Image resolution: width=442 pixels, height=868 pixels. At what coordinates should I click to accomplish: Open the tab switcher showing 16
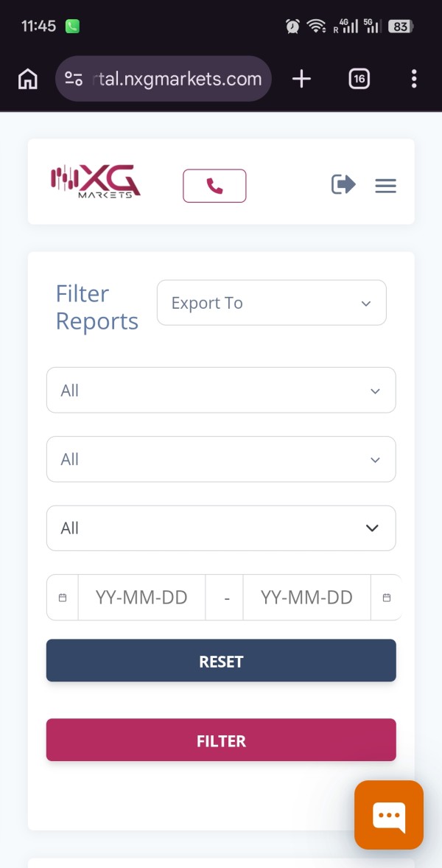[x=359, y=79]
